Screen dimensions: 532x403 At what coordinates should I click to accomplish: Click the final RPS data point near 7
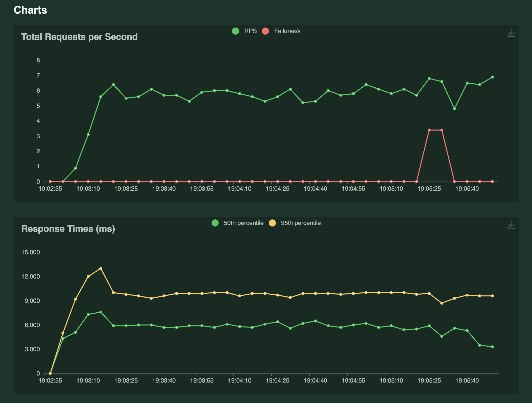[x=492, y=77]
